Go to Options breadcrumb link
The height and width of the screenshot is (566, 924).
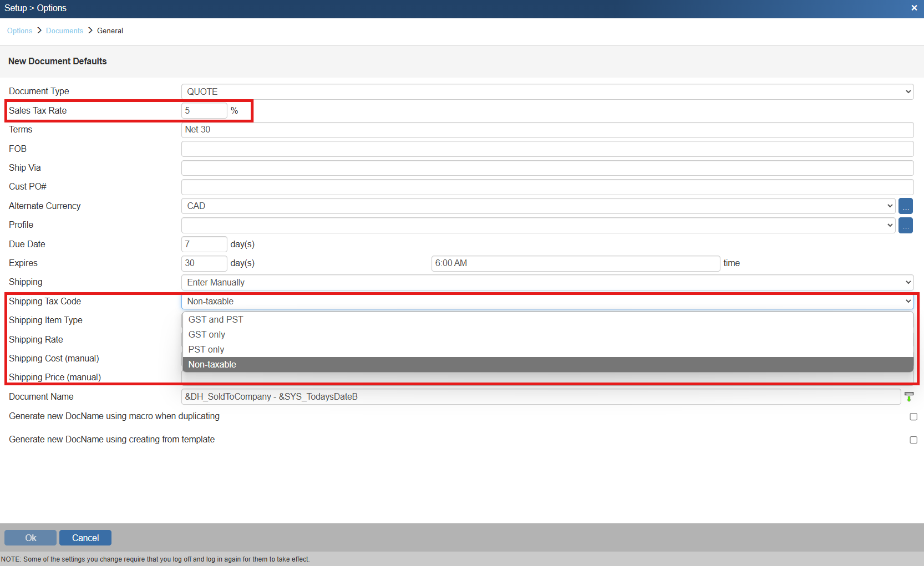tap(19, 31)
